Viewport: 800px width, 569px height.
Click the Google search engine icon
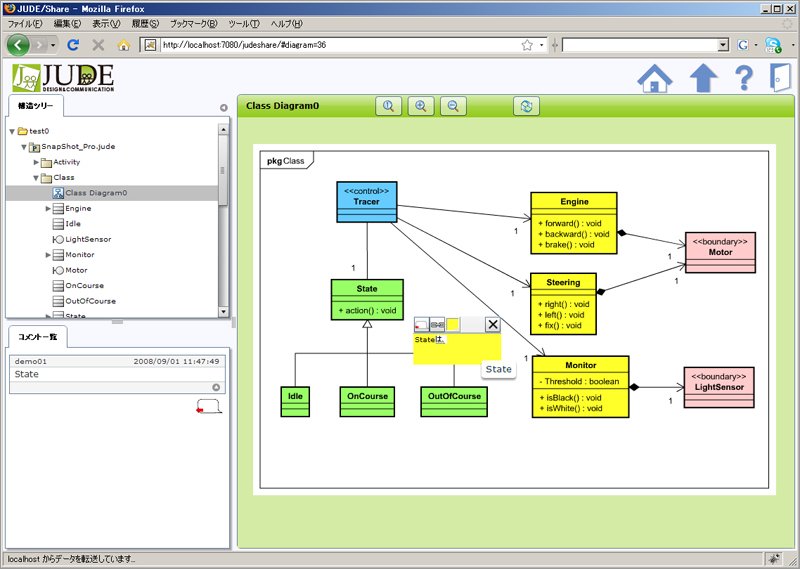742,45
